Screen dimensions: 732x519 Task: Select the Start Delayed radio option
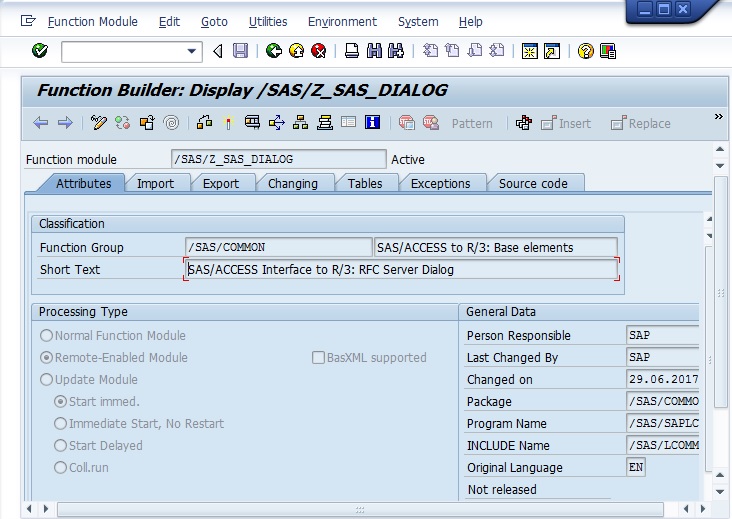coord(60,445)
